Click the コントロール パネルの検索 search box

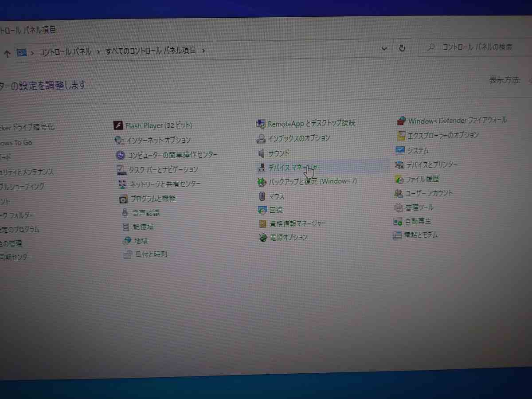point(474,47)
